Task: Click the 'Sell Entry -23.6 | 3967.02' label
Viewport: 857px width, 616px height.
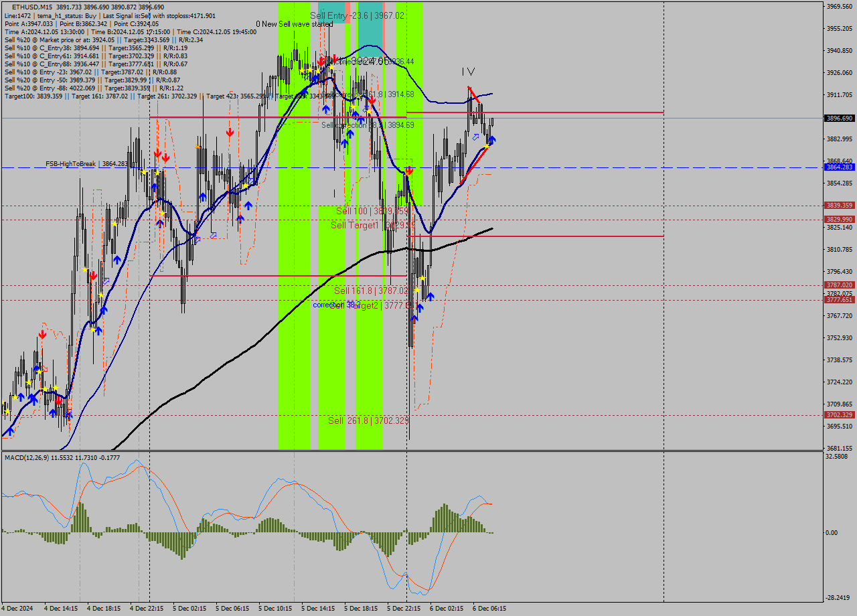Action: coord(357,15)
